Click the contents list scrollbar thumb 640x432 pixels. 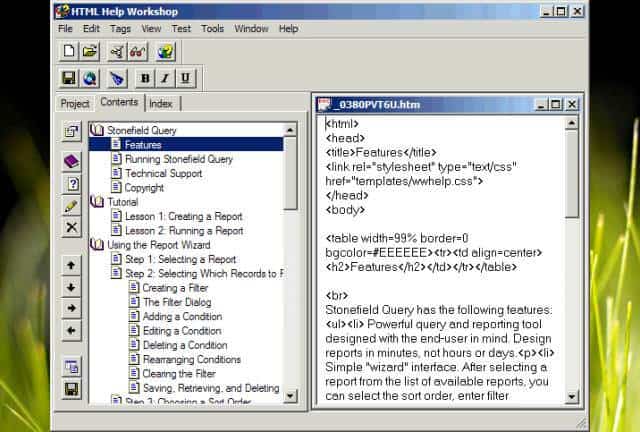click(x=290, y=174)
